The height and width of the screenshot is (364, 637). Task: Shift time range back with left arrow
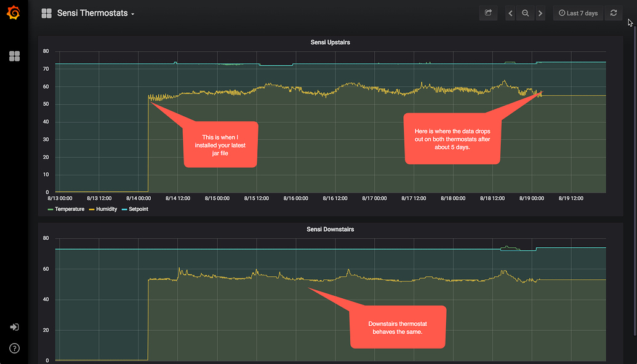click(x=510, y=13)
